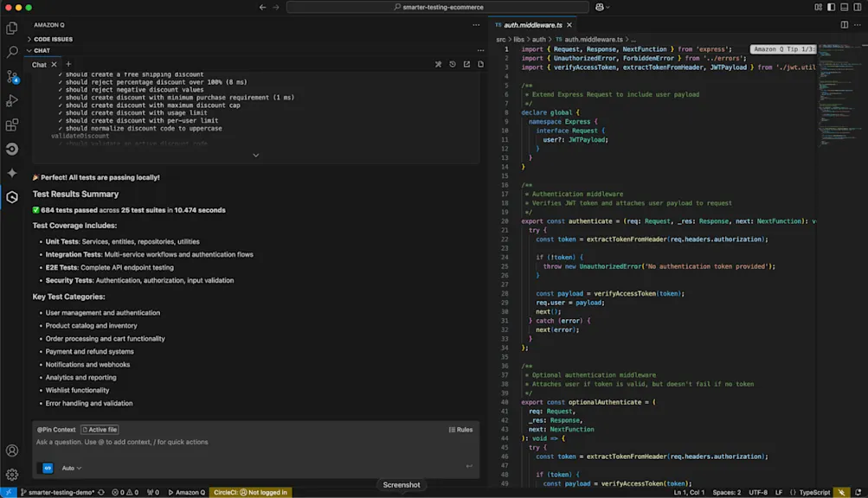The height and width of the screenshot is (498, 868).
Task: Open the Auto model dropdown
Action: tap(72, 468)
